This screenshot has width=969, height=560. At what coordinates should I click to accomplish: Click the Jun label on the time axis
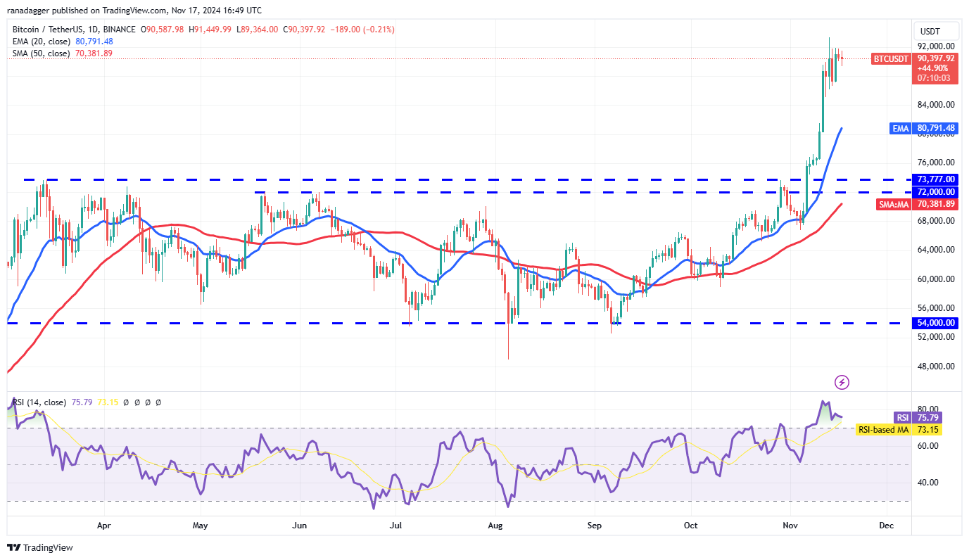[300, 526]
